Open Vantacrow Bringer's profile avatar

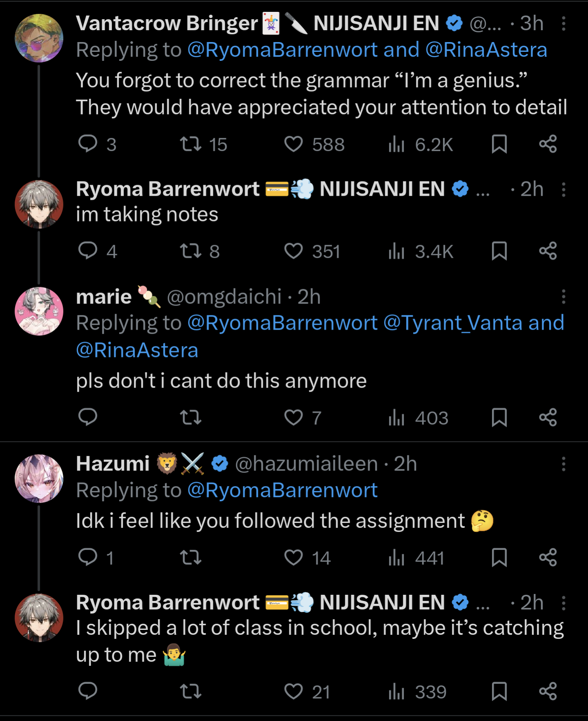[x=39, y=38]
